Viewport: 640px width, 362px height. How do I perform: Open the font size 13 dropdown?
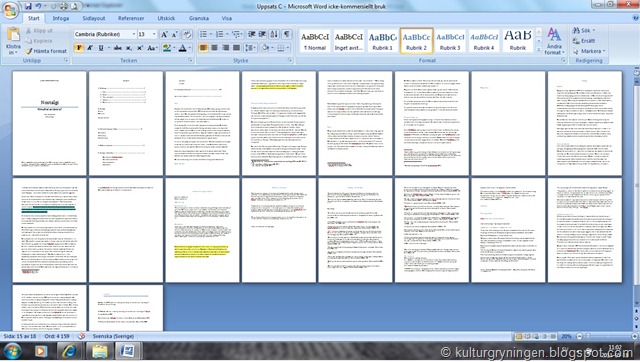click(147, 34)
